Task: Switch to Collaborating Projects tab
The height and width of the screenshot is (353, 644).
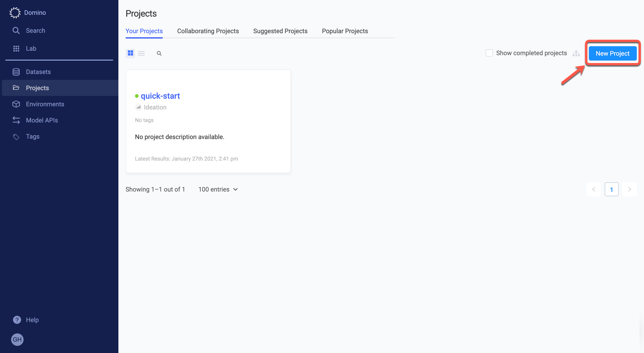Action: [x=208, y=31]
